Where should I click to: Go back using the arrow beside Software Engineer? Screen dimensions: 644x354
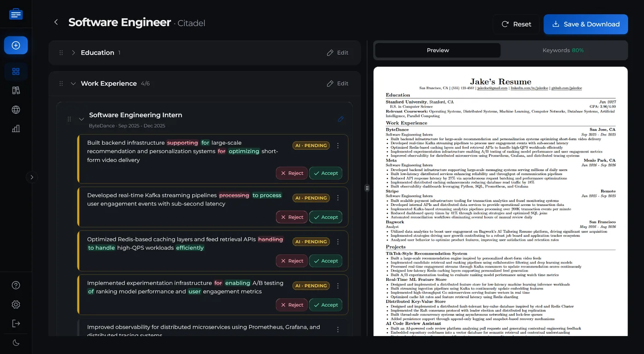pos(56,22)
